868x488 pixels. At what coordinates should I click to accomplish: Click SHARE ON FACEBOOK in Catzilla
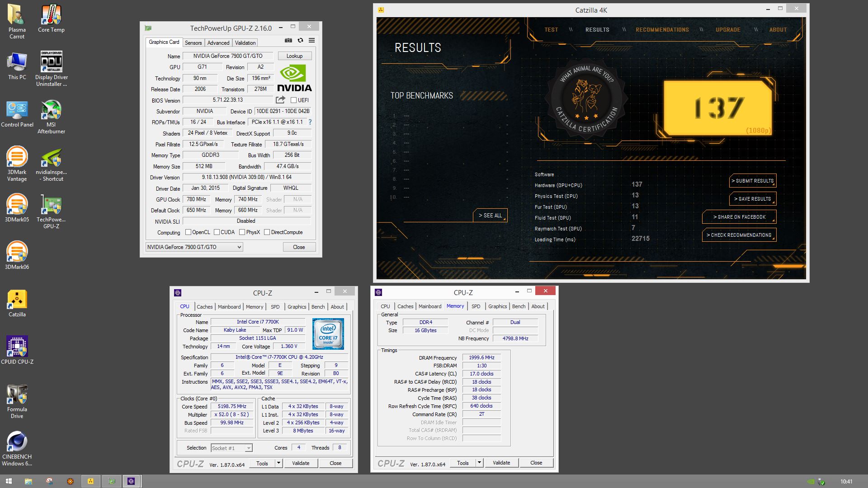point(739,217)
